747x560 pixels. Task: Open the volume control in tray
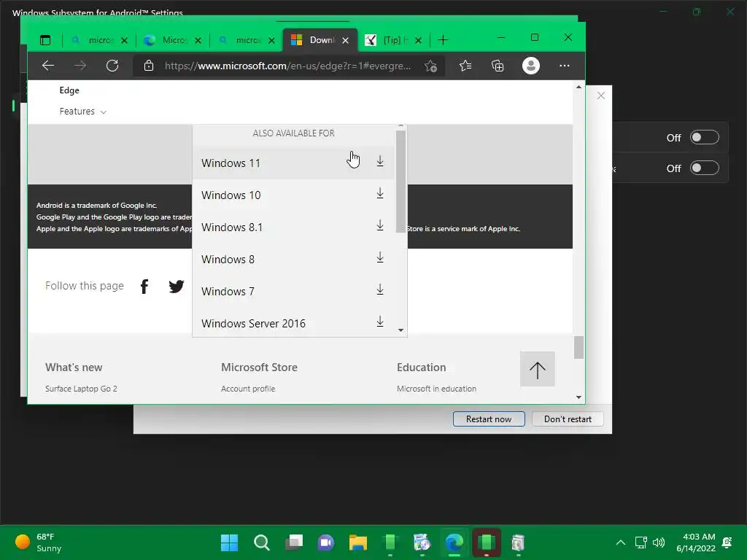pyautogui.click(x=659, y=542)
